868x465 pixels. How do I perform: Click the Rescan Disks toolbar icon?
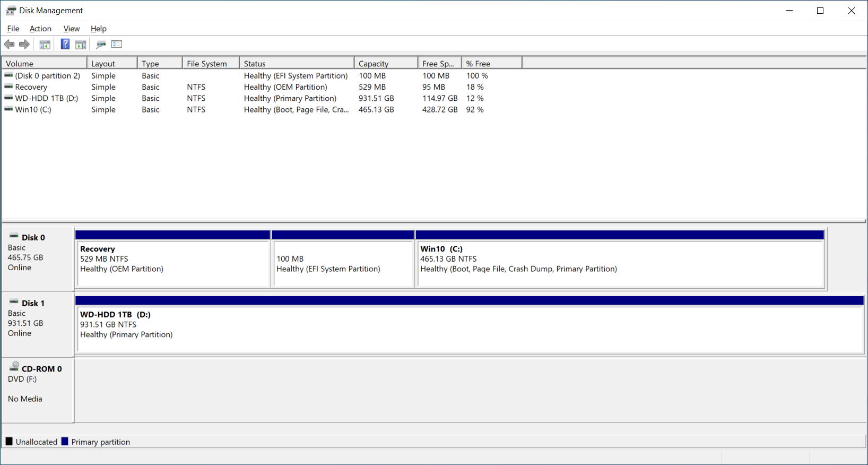click(101, 44)
